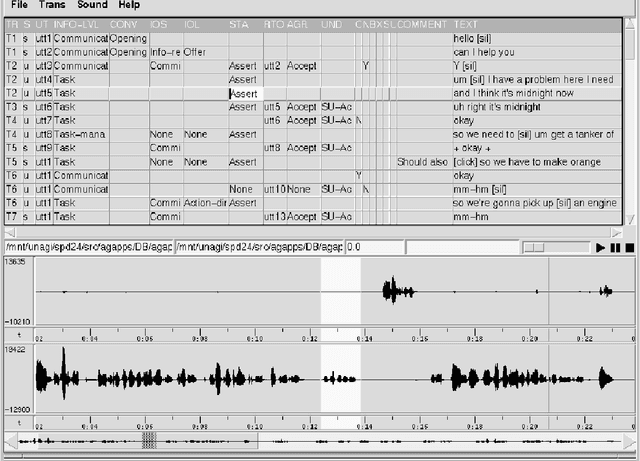
Task: Click the table's horizontal scroll left arrow
Action: (x=10, y=233)
